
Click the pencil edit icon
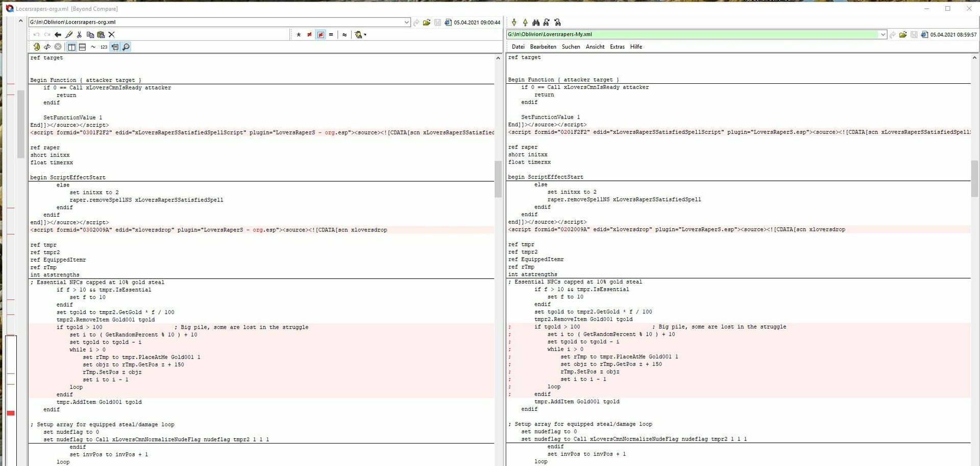[68, 35]
